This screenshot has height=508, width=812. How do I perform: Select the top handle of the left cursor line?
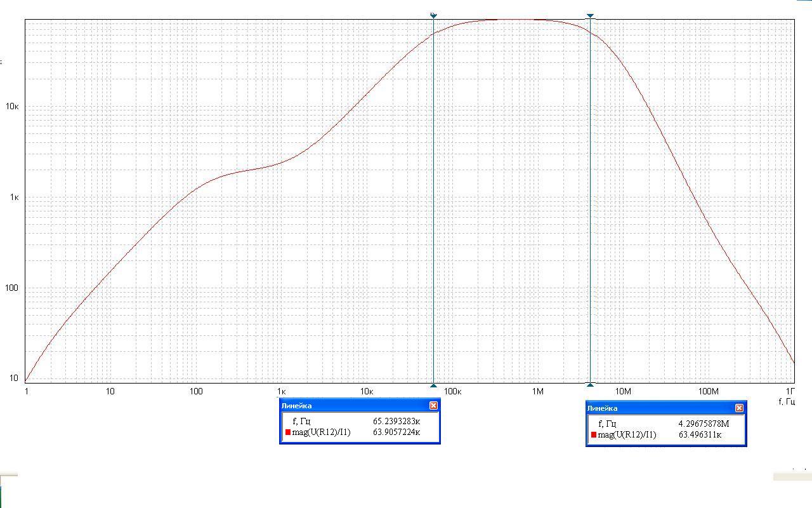tap(433, 15)
